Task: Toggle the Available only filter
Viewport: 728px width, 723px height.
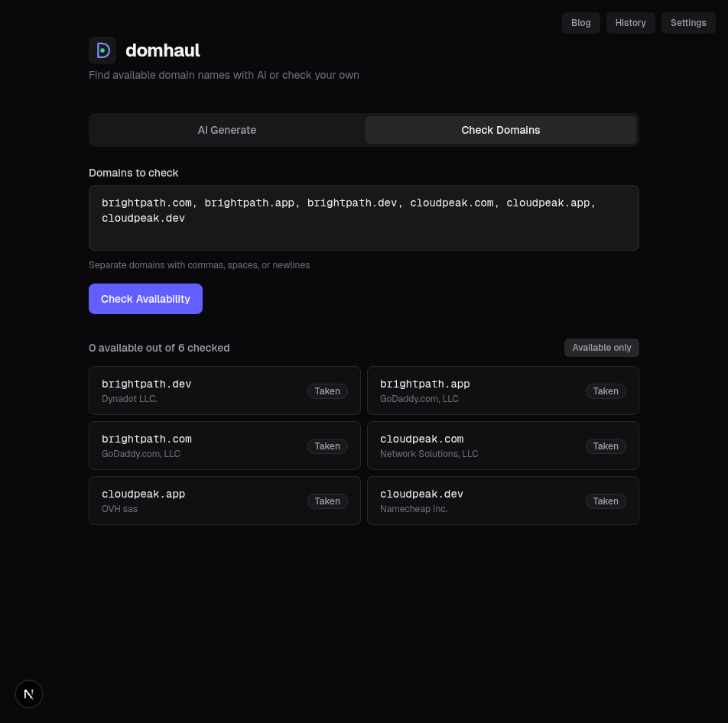Action: pyautogui.click(x=601, y=347)
